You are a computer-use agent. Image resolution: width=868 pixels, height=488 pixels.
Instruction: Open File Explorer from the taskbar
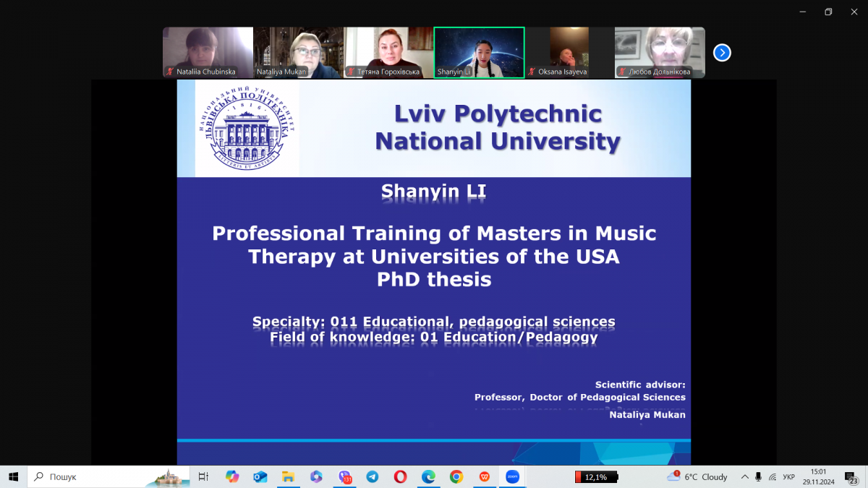pos(288,477)
